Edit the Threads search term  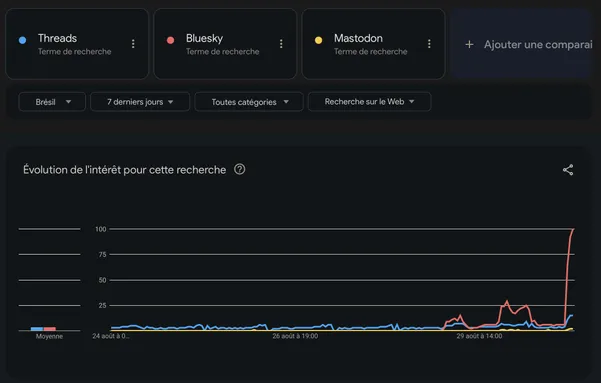(57, 38)
